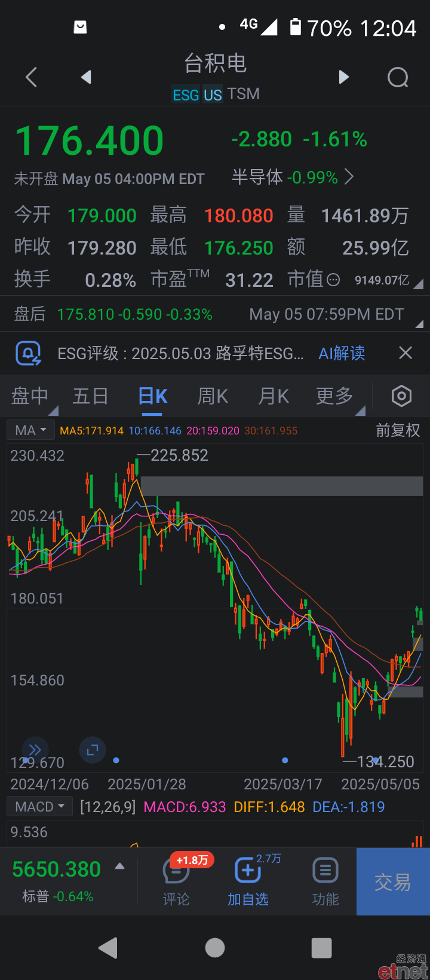Tap the 134.250 low marker on chart
This screenshot has width=430, height=980.
click(385, 762)
